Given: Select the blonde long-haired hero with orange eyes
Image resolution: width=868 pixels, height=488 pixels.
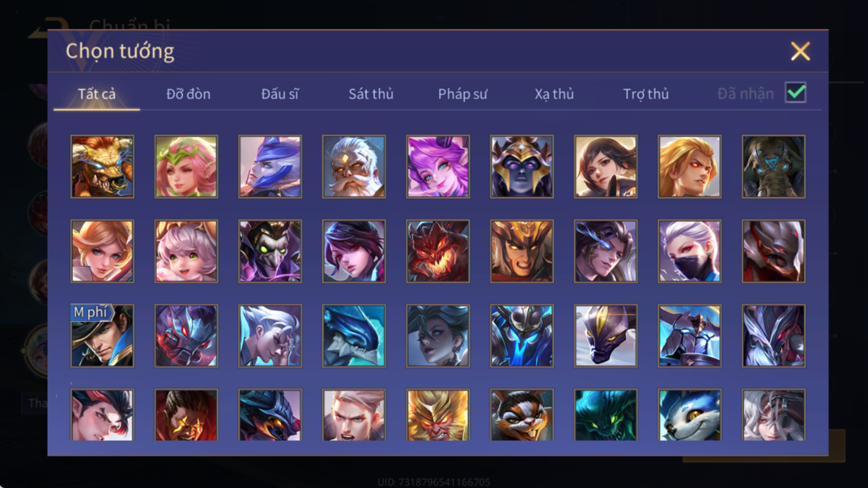Looking at the screenshot, I should (x=690, y=167).
